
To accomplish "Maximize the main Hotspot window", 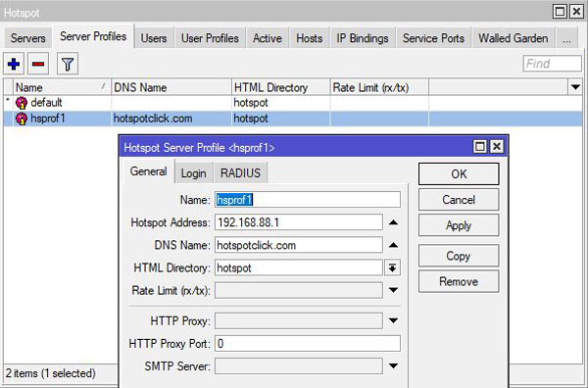I will tap(560, 12).
